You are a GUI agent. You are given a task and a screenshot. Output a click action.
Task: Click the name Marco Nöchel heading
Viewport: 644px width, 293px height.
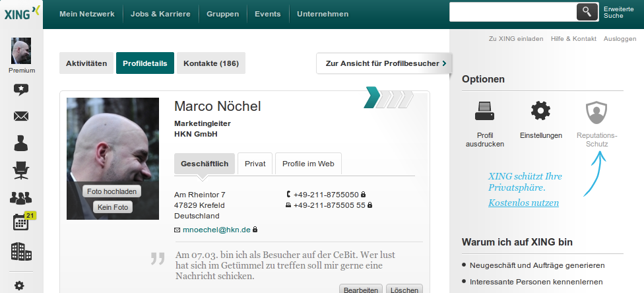pos(217,106)
